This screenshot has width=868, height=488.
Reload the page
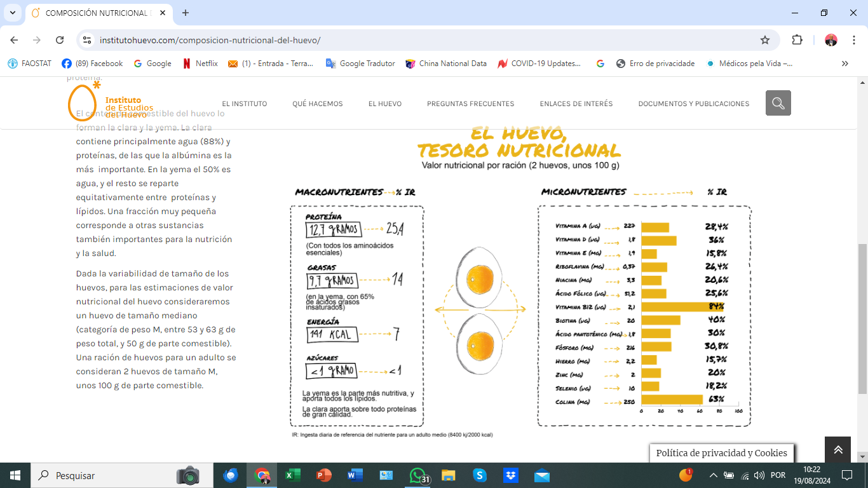pyautogui.click(x=60, y=40)
